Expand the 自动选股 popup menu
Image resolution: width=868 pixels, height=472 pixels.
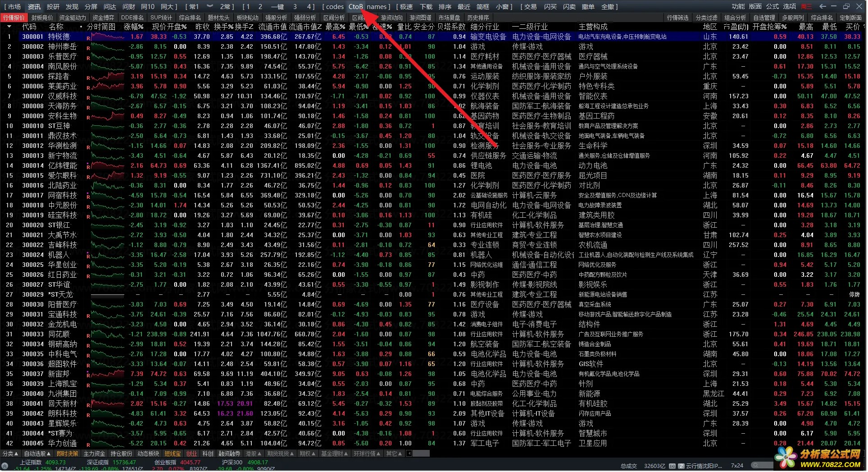click(x=37, y=454)
